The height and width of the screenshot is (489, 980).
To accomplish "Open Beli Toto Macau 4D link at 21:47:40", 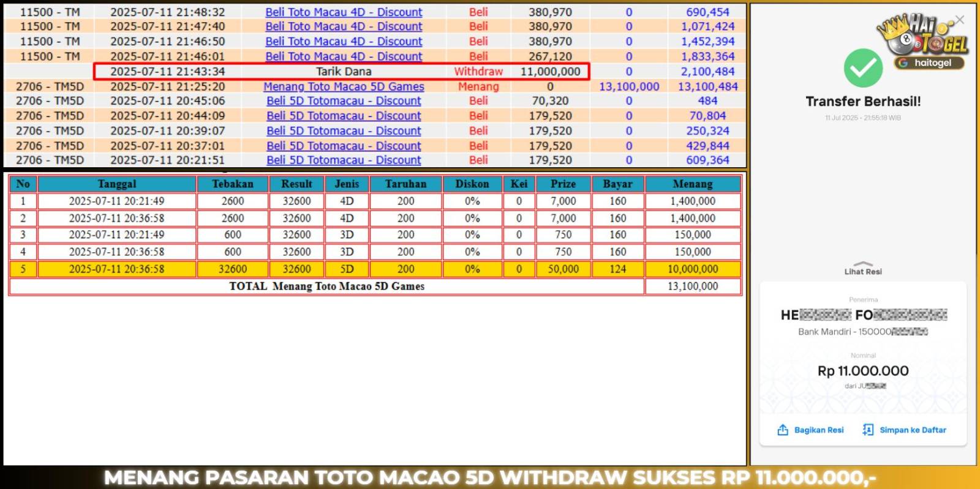I will pyautogui.click(x=344, y=26).
